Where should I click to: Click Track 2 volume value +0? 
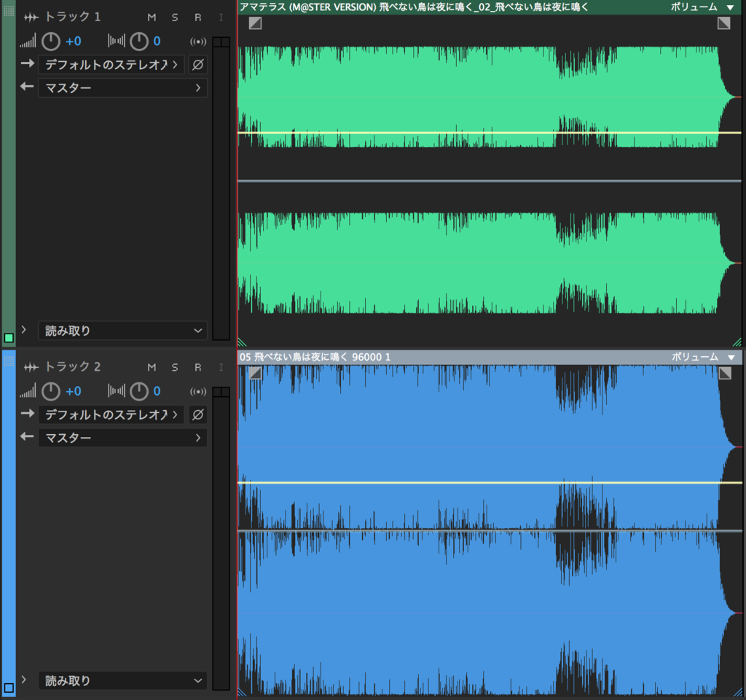74,391
